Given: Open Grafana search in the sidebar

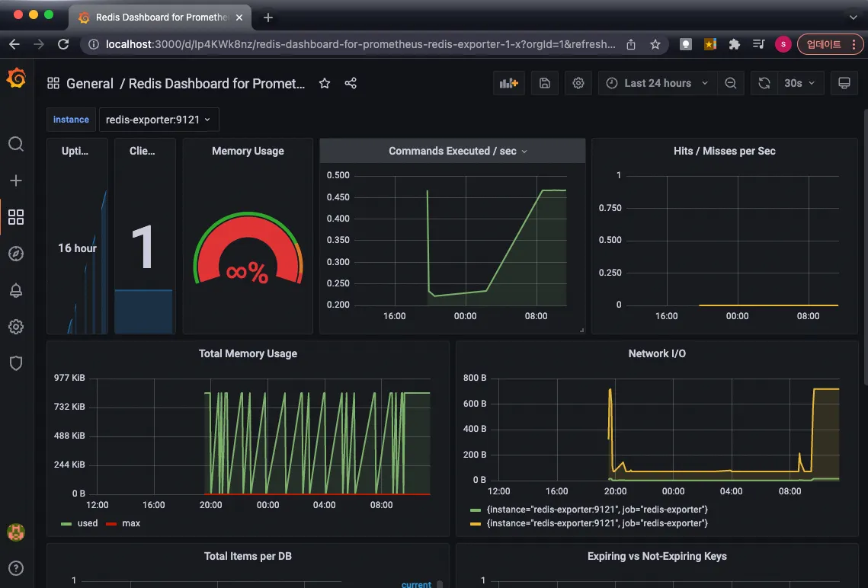Looking at the screenshot, I should point(16,144).
